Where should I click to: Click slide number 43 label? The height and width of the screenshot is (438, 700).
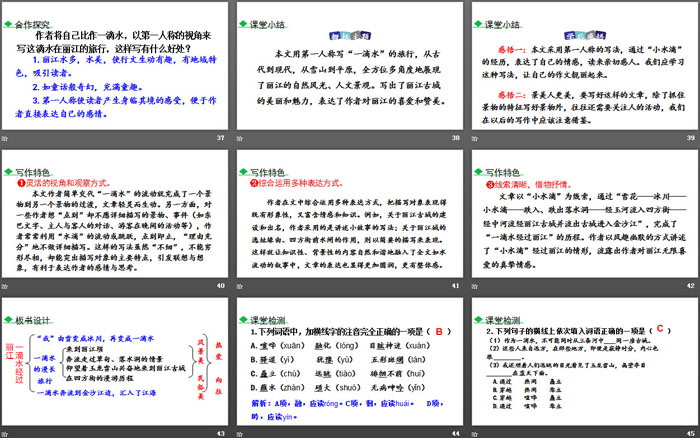[x=221, y=433]
